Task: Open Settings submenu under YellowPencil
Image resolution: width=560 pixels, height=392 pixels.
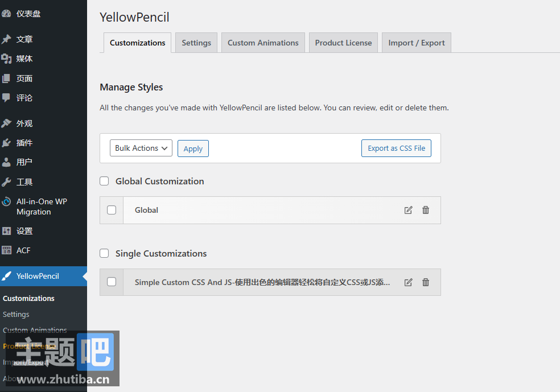Action: click(16, 315)
